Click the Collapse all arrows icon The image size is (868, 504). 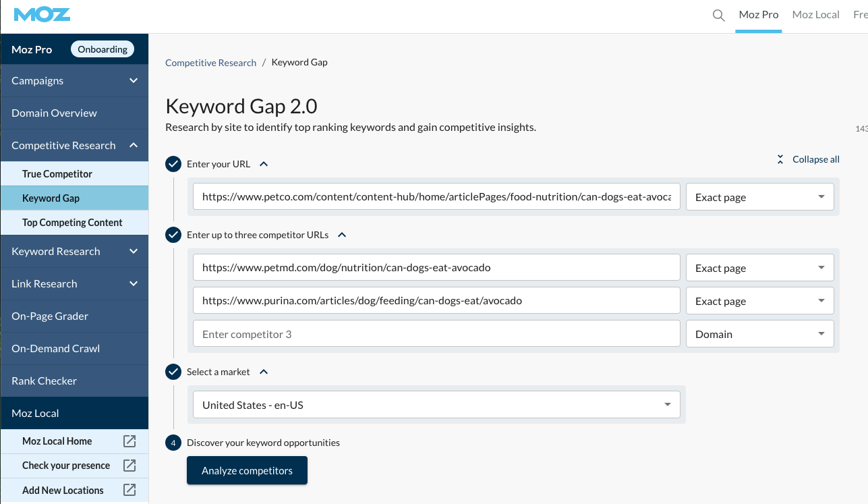pos(780,159)
